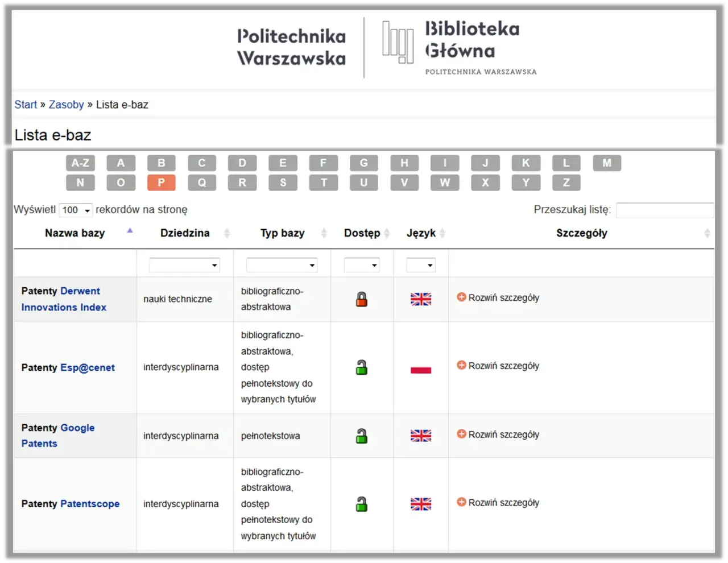Open the records per page dropdown showing 100
The height and width of the screenshot is (563, 728).
pos(76,210)
